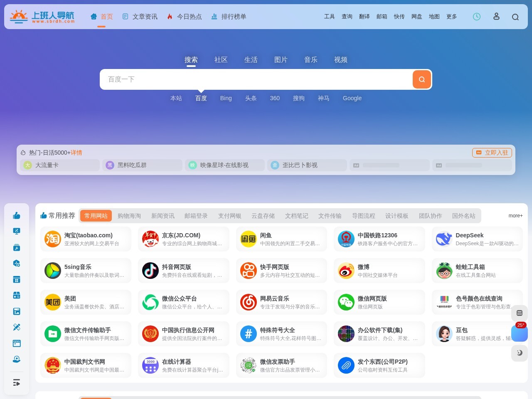Viewport: 532px width, 399px height.
Task: Click the 立即入驻 button
Action: pos(492,153)
